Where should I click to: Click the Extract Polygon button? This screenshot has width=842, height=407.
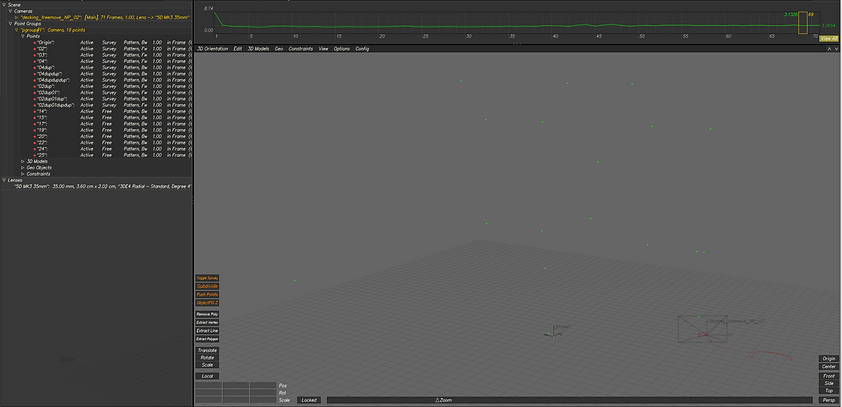207,339
